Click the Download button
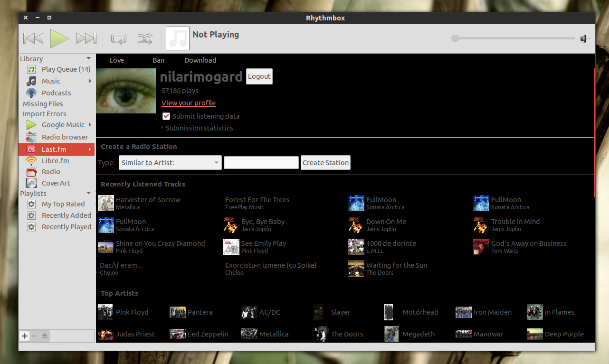The width and height of the screenshot is (609, 364). click(x=200, y=60)
